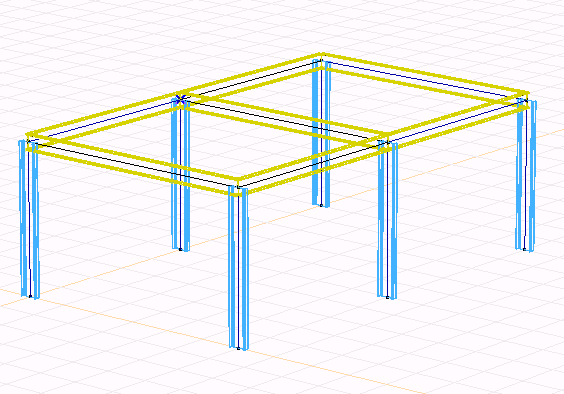Select yellow beam from front column to middle-beam column
The width and height of the screenshot is (564, 394).
pos(312,164)
